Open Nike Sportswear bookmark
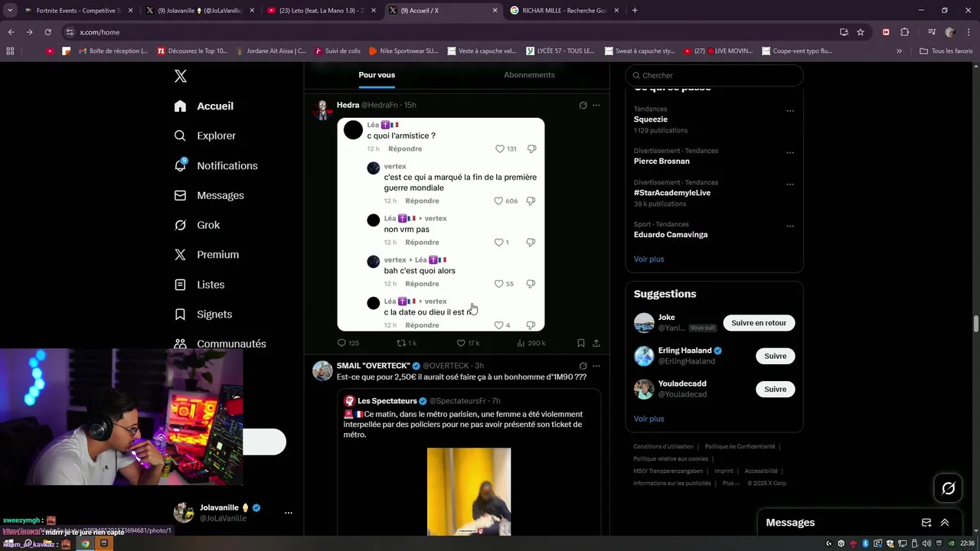Image resolution: width=980 pixels, height=551 pixels. 403,51
